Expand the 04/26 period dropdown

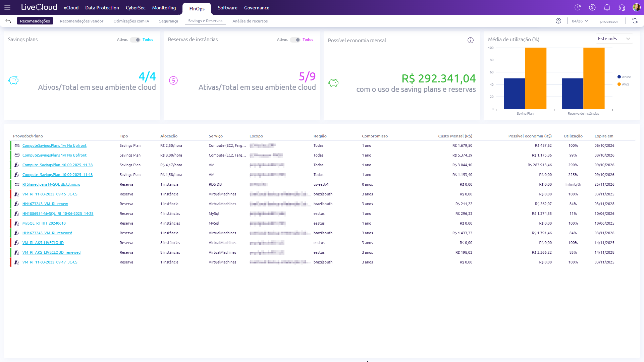click(580, 21)
